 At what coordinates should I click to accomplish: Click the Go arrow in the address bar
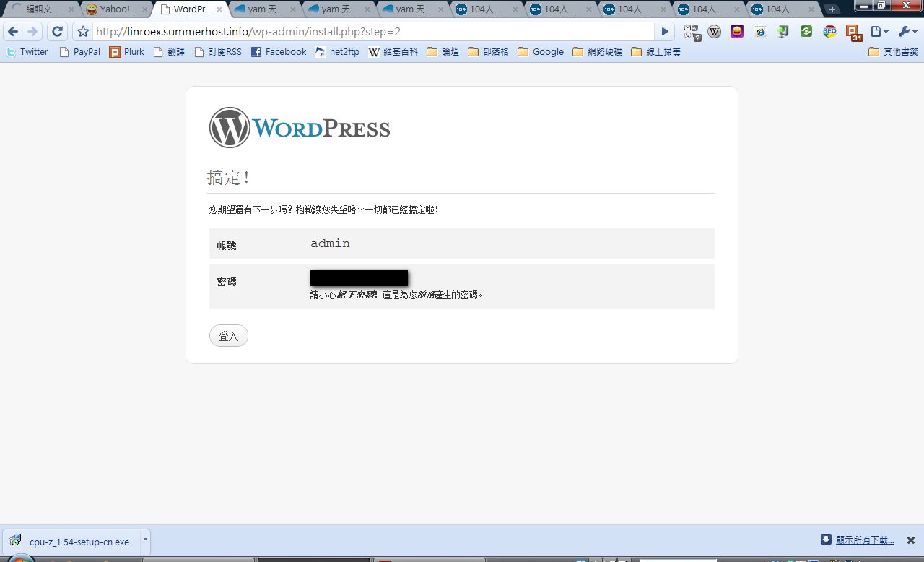coord(665,32)
